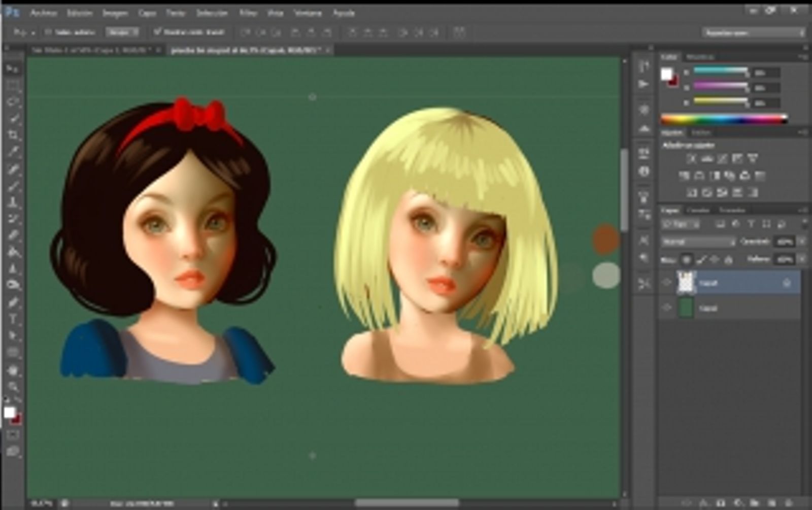Image resolution: width=812 pixels, height=510 pixels.
Task: Select the Clone Stamp tool
Action: pyautogui.click(x=13, y=202)
